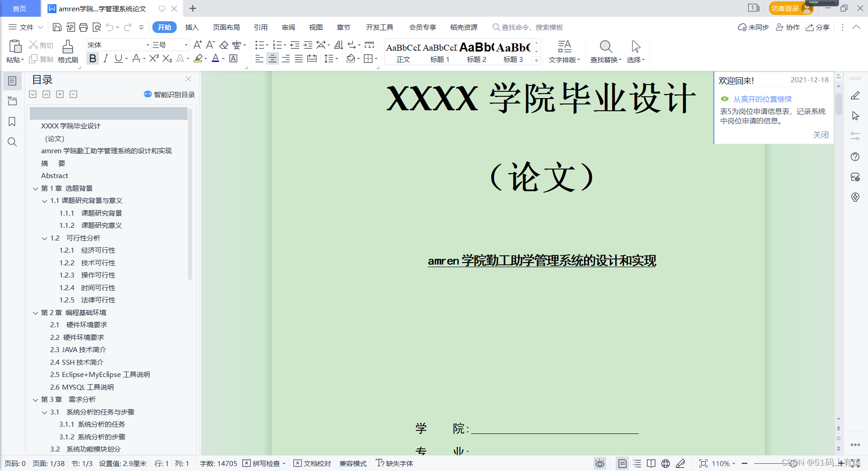
Task: Click the 从离开的位置继续 link
Action: pyautogui.click(x=762, y=99)
